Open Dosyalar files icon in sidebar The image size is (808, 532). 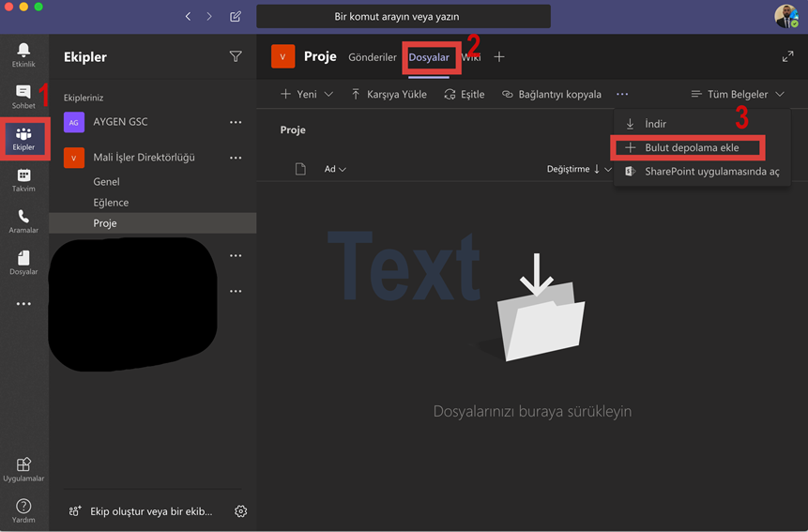coord(23,262)
